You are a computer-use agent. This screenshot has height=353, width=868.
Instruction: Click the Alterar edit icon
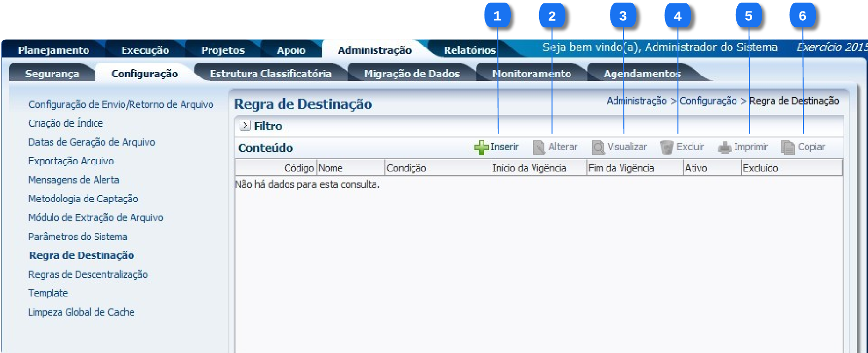(x=539, y=148)
